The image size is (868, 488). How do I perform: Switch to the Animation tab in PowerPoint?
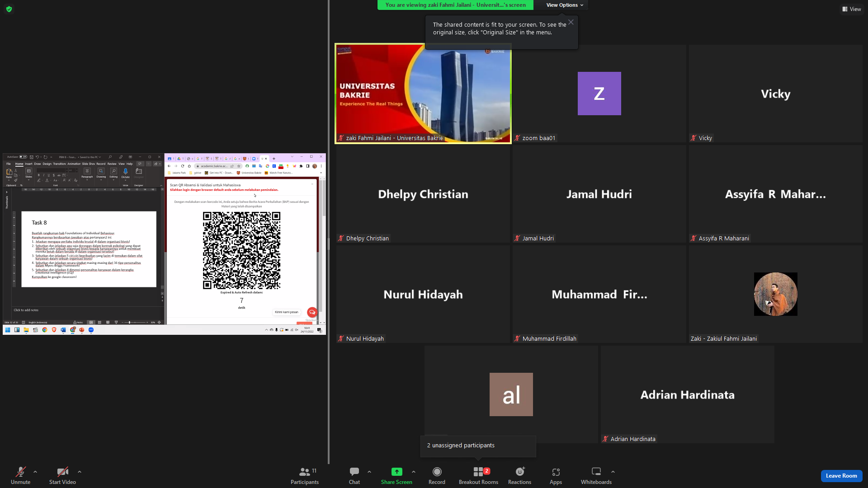74,164
